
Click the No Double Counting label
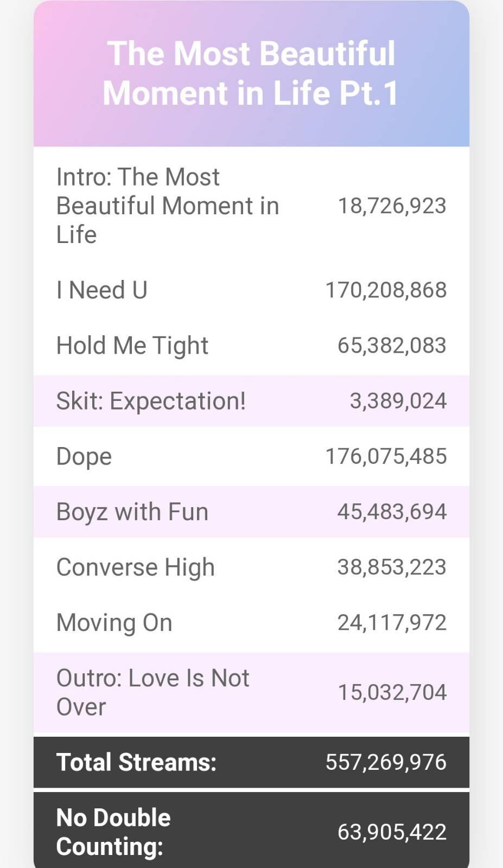[113, 832]
